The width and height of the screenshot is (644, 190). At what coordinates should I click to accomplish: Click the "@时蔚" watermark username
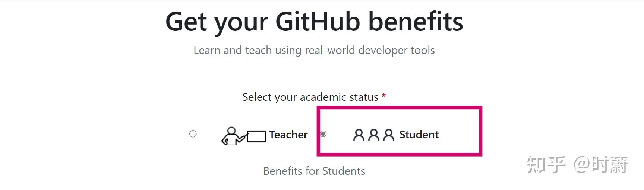pos(601,164)
